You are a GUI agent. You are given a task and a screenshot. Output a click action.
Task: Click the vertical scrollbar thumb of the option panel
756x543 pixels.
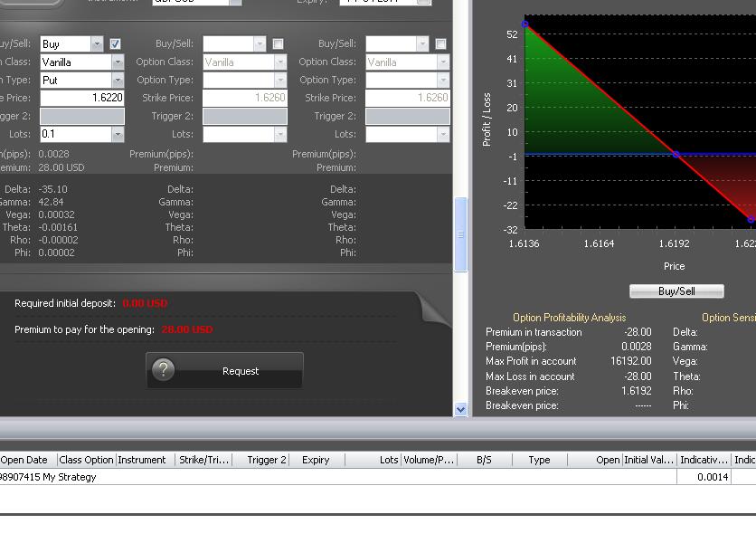460,234
